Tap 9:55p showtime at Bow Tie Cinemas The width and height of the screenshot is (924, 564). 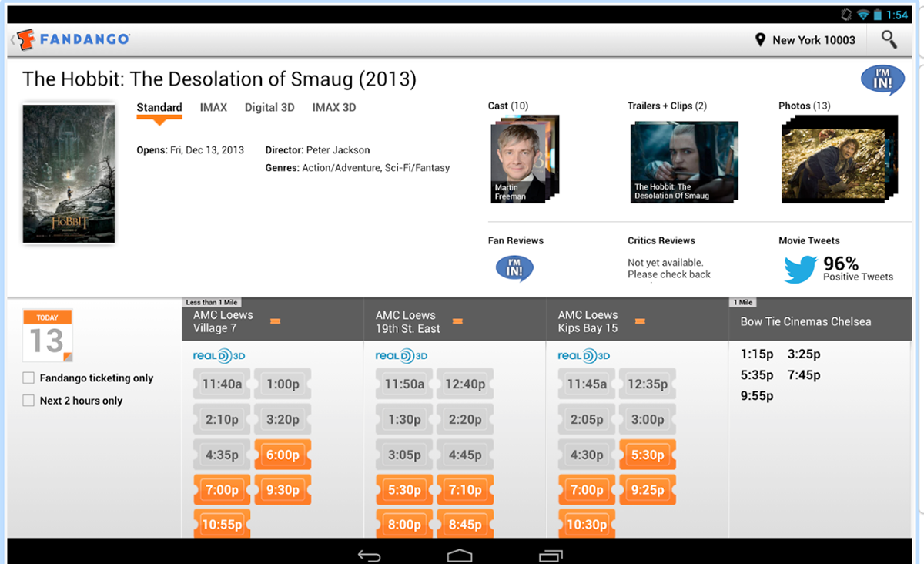click(757, 396)
